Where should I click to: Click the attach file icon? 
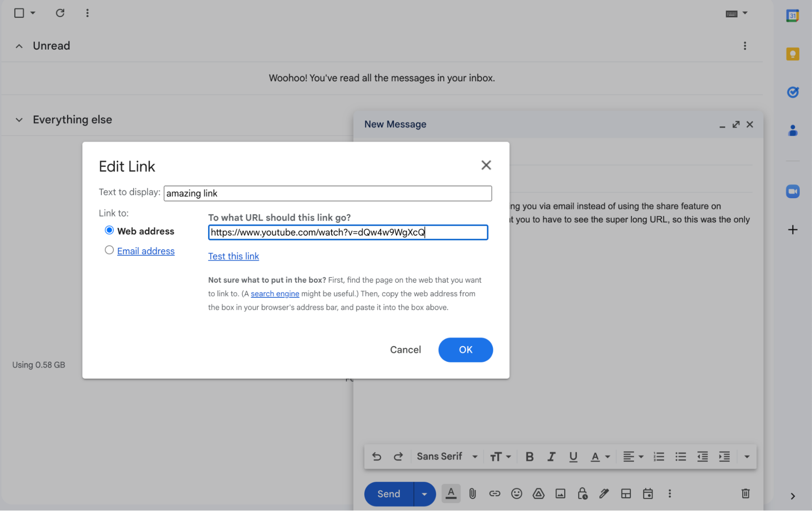[x=473, y=494]
